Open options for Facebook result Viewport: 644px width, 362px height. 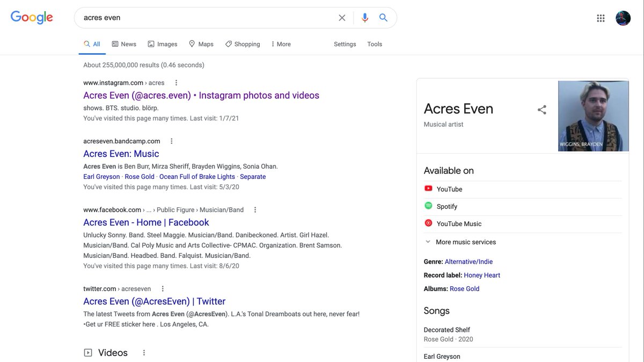click(255, 210)
